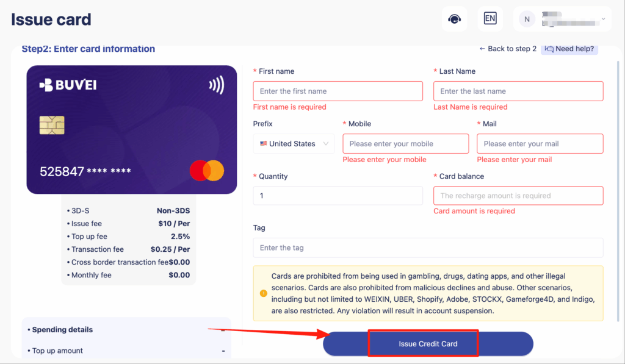Click the Buvei logo on the card
625x364 pixels.
(x=68, y=85)
